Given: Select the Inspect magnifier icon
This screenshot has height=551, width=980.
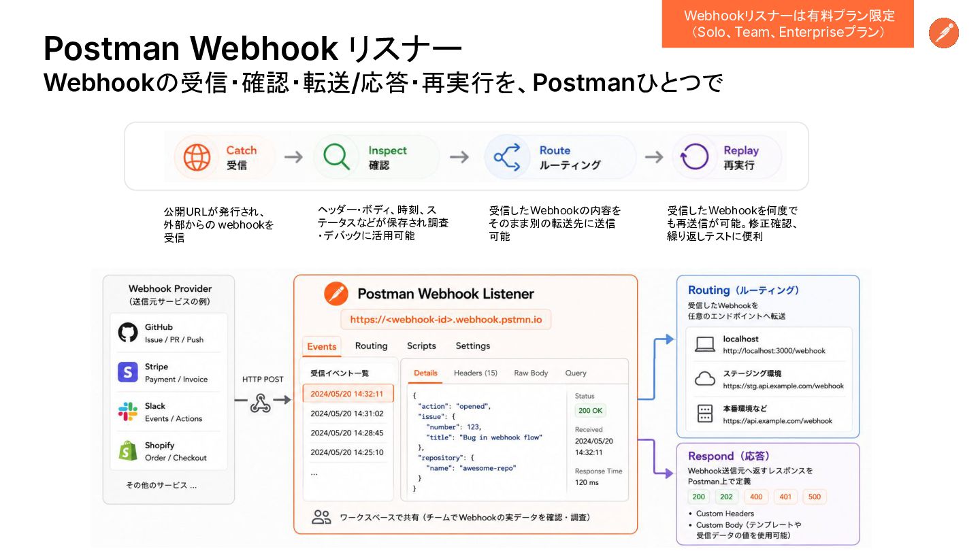Looking at the screenshot, I should pyautogui.click(x=336, y=157).
